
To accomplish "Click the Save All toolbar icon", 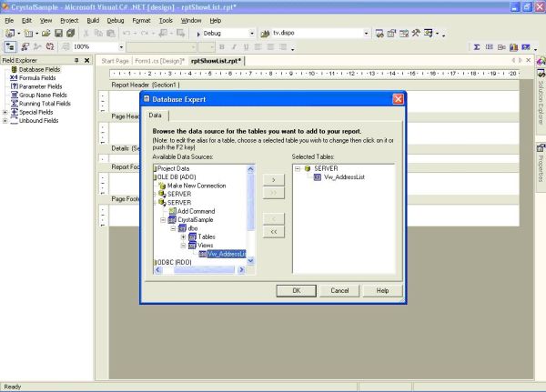I will tap(71, 34).
